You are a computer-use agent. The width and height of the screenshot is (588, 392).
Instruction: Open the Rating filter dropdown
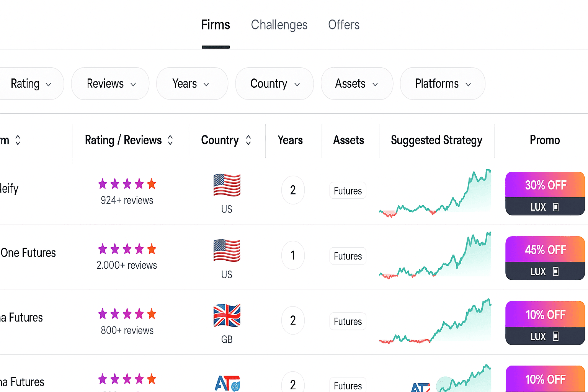31,84
